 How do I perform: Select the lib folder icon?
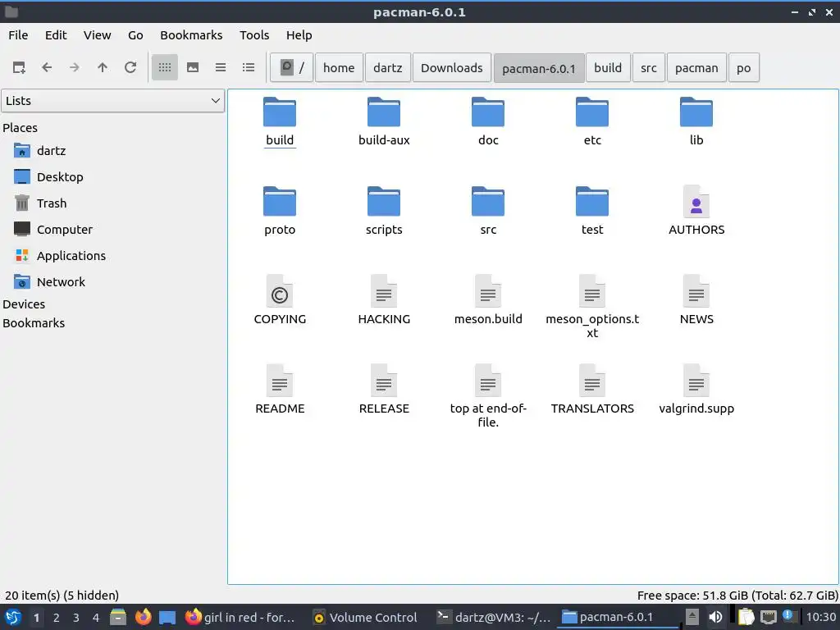(696, 112)
